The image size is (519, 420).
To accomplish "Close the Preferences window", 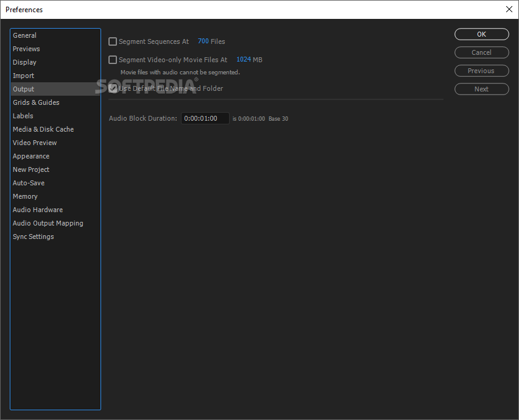I will point(509,9).
